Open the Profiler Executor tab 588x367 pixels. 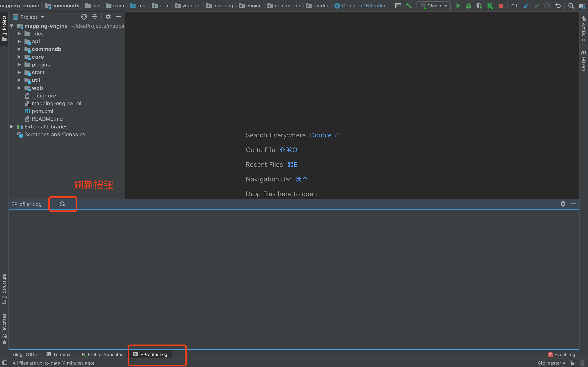coord(102,354)
